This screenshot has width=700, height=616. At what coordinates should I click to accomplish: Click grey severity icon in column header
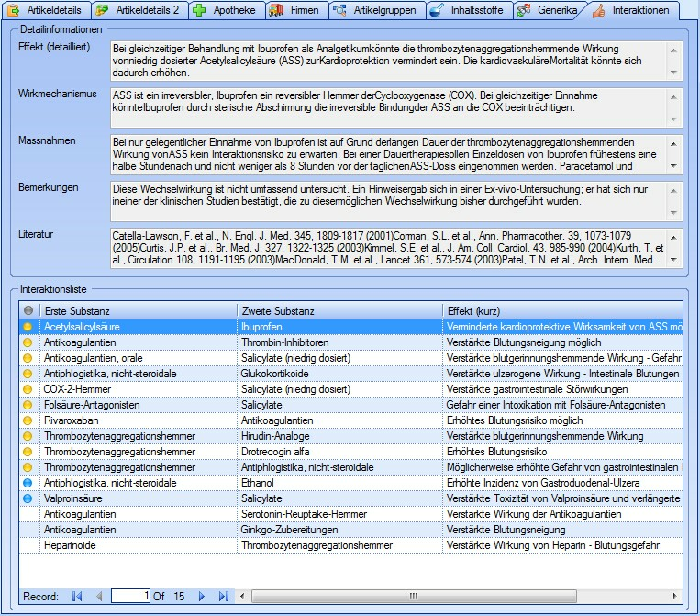pyautogui.click(x=28, y=311)
